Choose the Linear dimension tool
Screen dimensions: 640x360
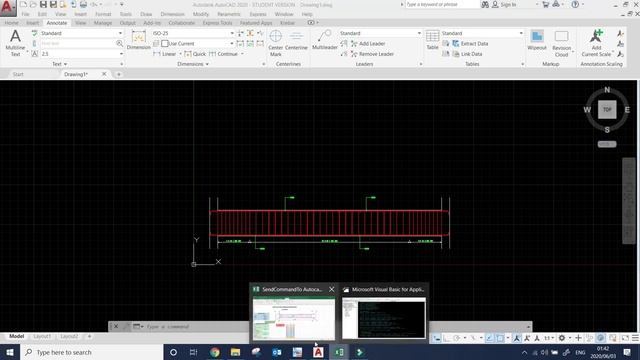(x=165, y=54)
